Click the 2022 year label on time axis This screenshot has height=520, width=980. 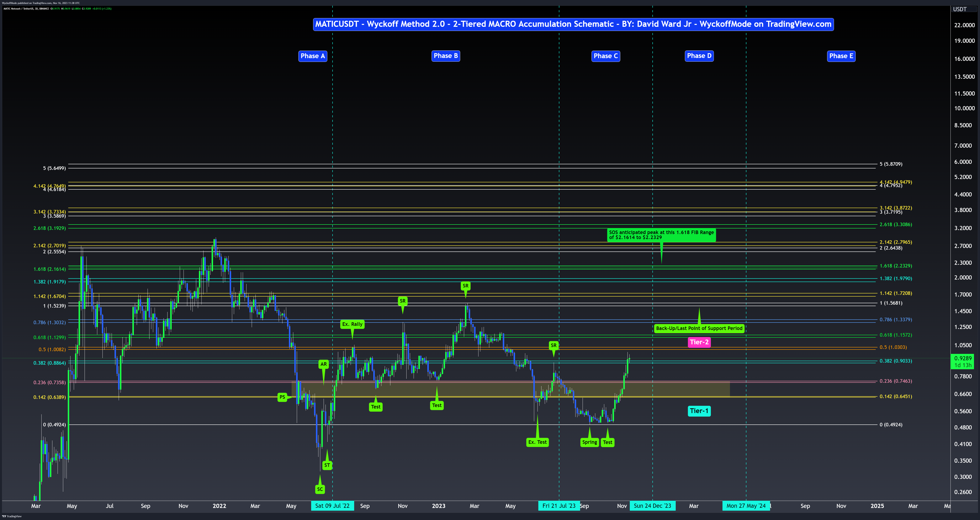click(x=219, y=506)
